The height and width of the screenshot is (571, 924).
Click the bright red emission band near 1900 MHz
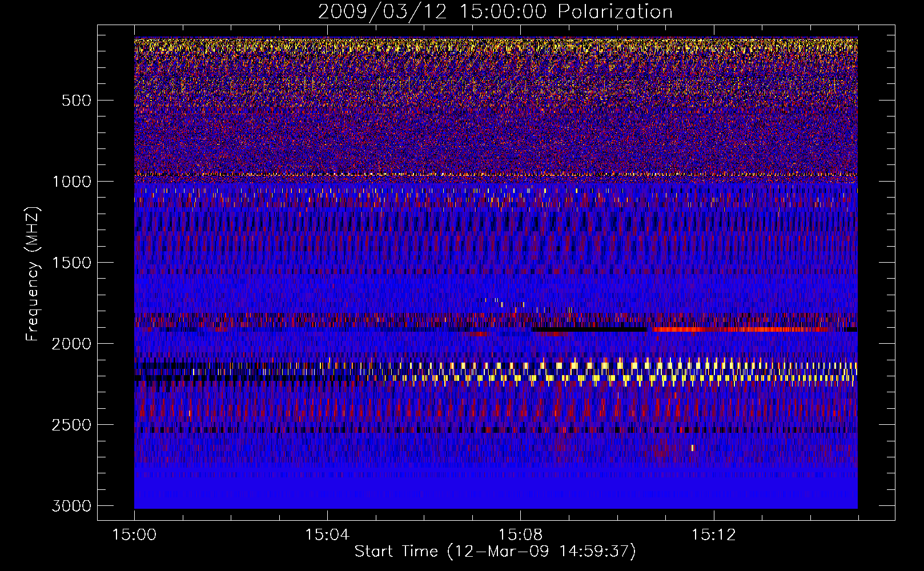coord(741,329)
